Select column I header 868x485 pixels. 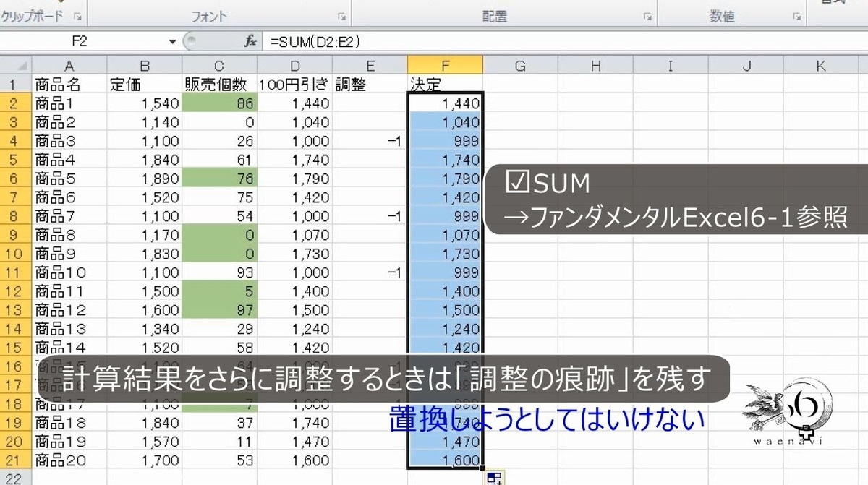coord(671,66)
